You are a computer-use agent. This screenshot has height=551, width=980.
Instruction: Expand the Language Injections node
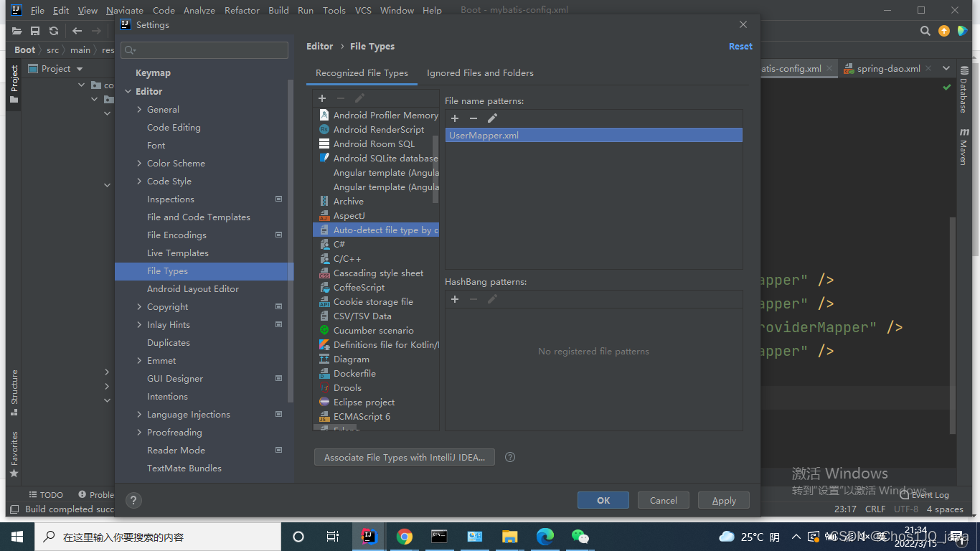point(139,415)
